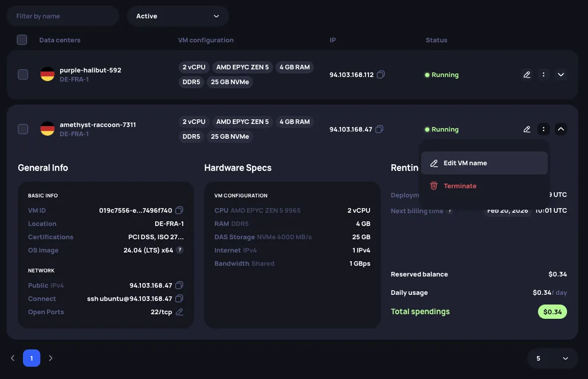Choose Terminate from the menu

[460, 186]
